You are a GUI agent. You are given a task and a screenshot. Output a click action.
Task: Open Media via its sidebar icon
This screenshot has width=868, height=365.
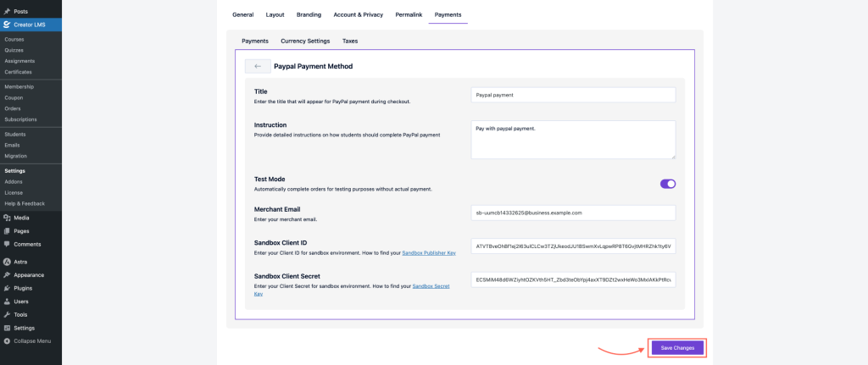(x=8, y=218)
